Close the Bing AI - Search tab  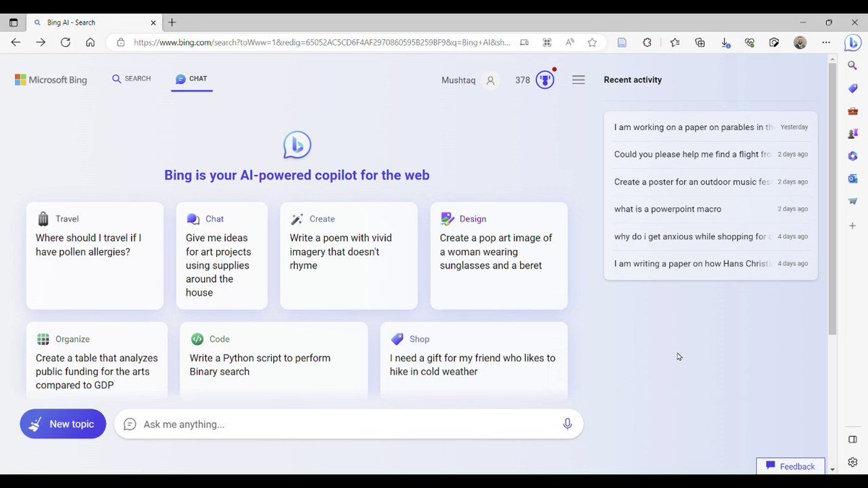point(153,22)
